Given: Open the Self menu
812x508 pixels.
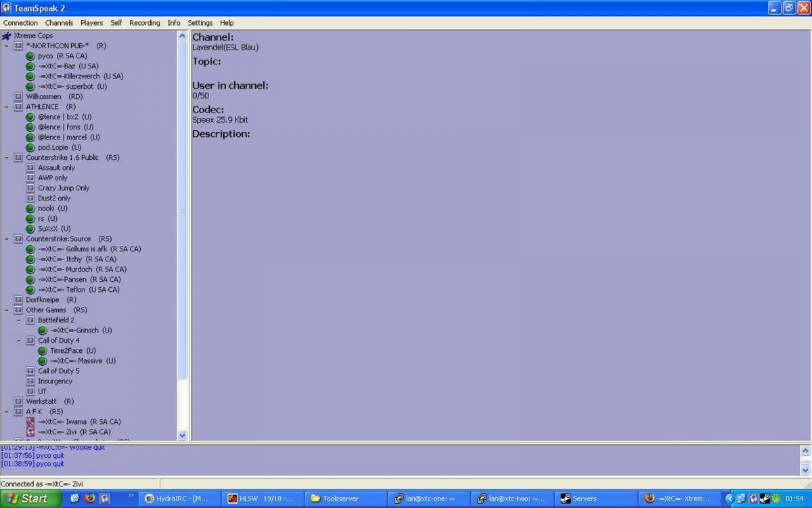Looking at the screenshot, I should click(x=116, y=23).
